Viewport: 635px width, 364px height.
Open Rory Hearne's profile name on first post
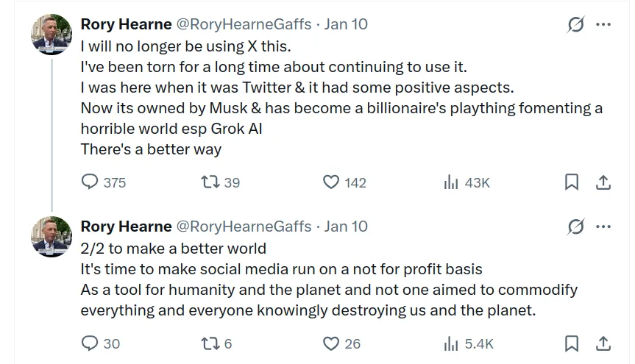pyautogui.click(x=126, y=24)
